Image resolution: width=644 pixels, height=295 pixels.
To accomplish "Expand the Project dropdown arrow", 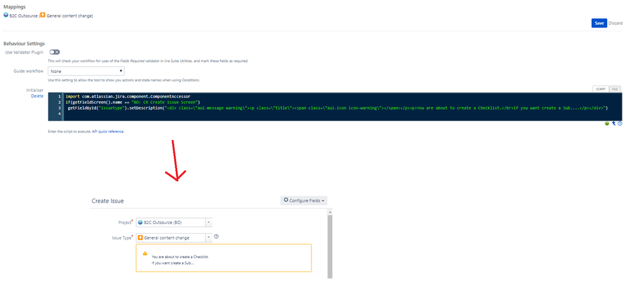I will (x=208, y=222).
